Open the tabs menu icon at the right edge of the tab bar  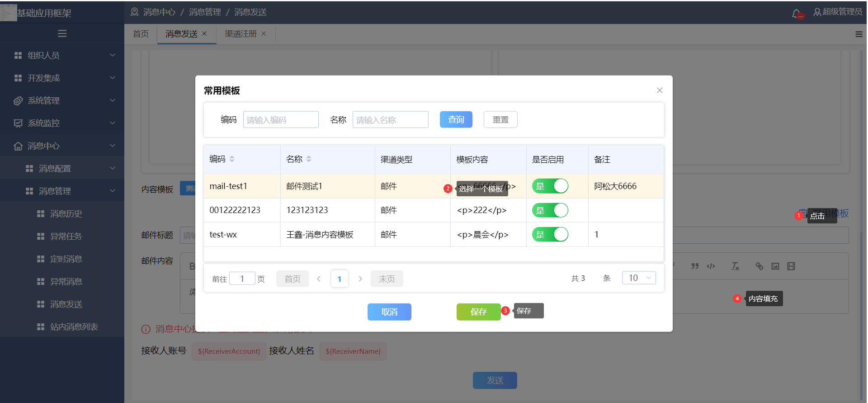tap(859, 34)
